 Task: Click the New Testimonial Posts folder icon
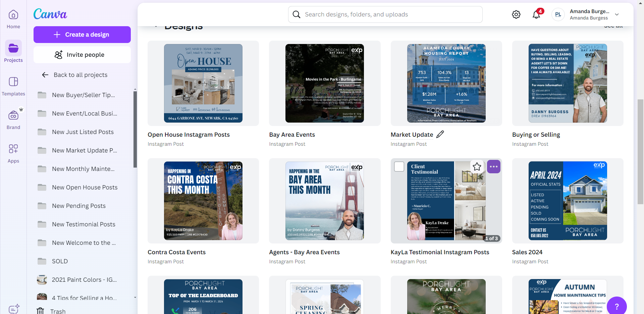point(42,224)
